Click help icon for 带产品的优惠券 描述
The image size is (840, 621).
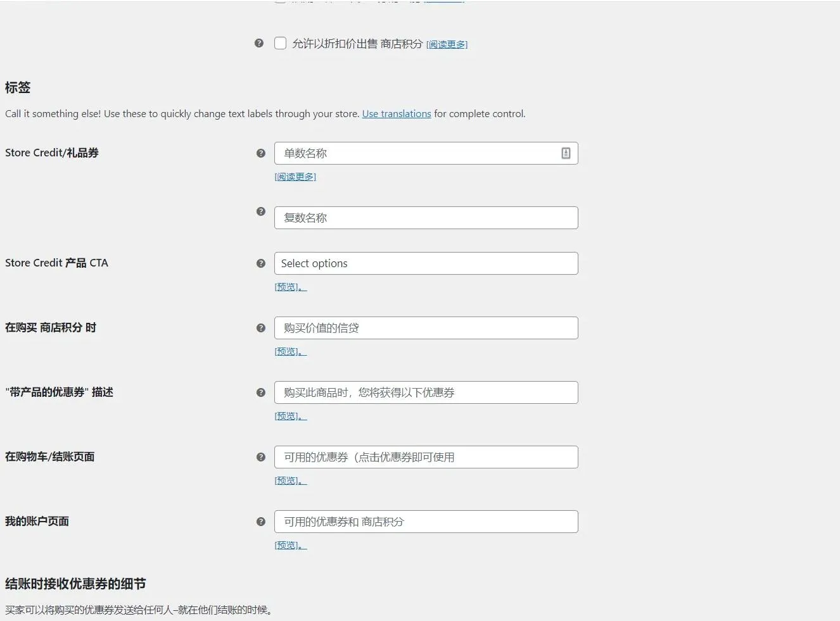260,392
